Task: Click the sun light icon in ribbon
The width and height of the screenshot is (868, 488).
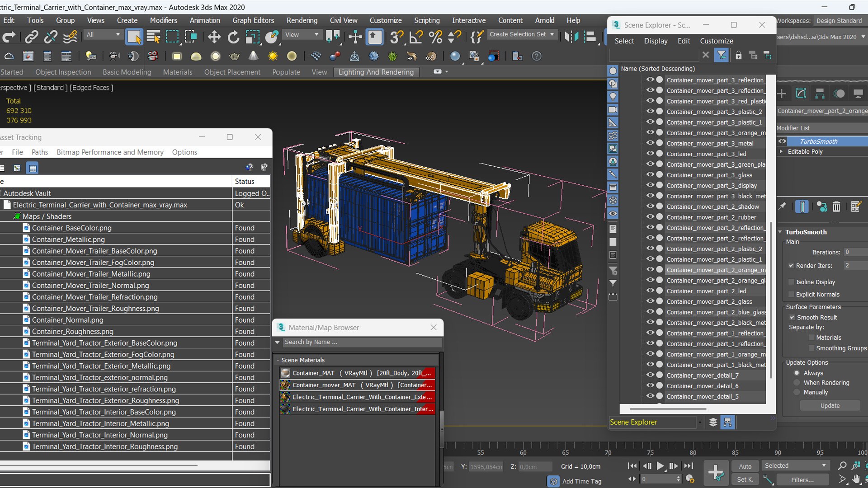Action: point(273,56)
